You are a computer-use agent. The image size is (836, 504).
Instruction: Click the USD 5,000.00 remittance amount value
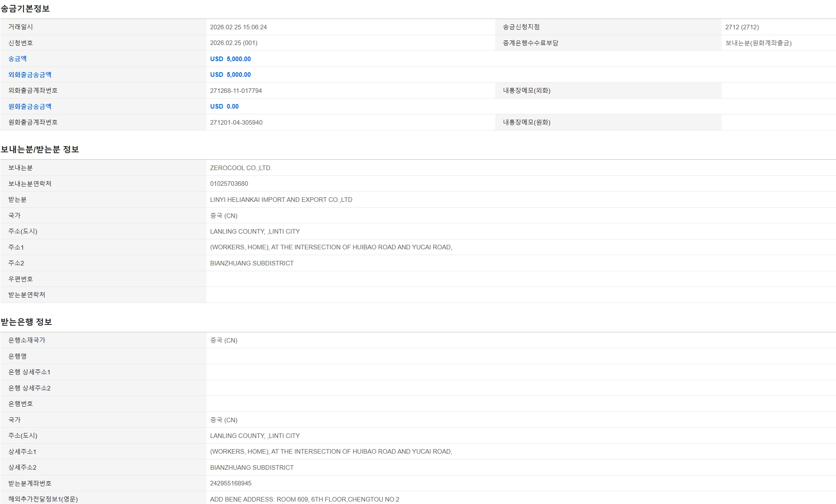[230, 59]
